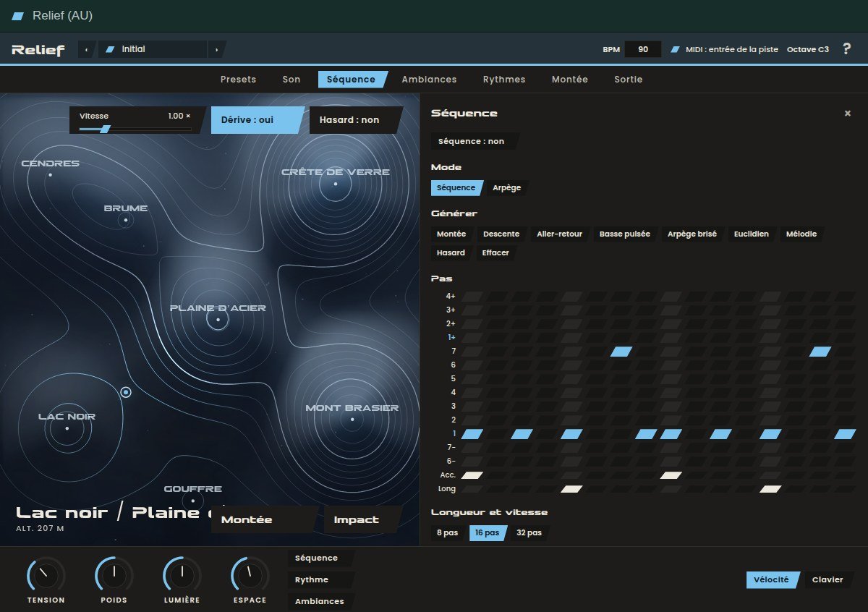This screenshot has width=868, height=612.
Task: Open the help question mark
Action: (847, 49)
